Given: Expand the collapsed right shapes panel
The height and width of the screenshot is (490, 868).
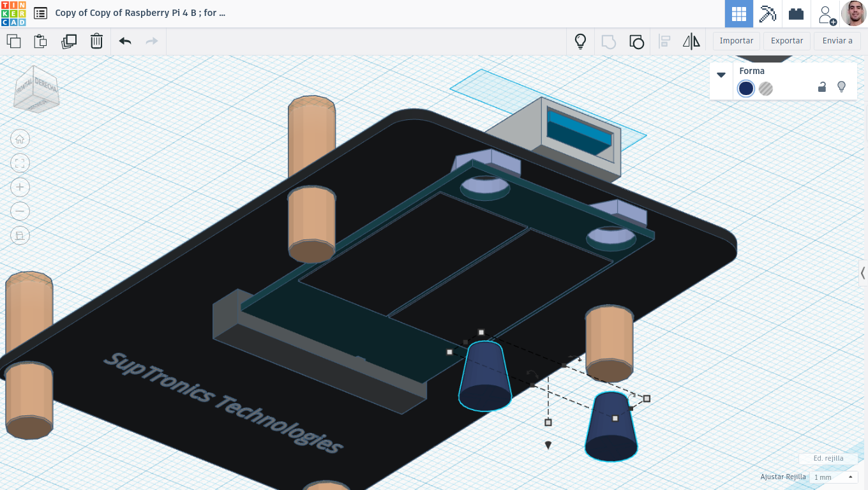Looking at the screenshot, I should (863, 273).
